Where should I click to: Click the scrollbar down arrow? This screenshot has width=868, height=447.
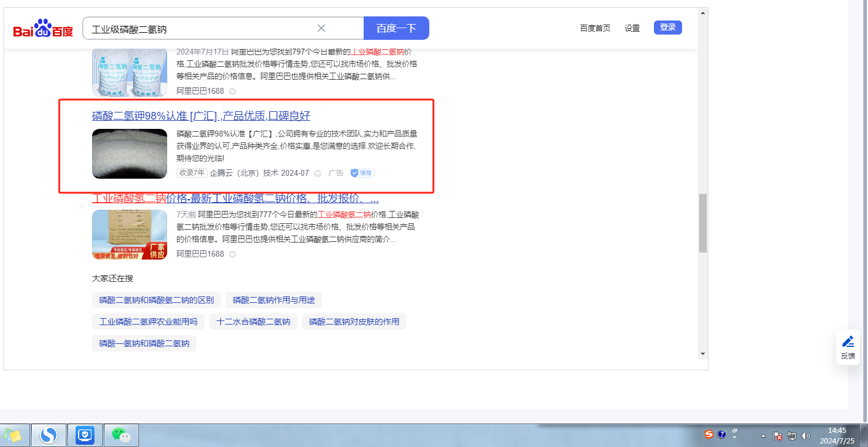pyautogui.click(x=703, y=354)
